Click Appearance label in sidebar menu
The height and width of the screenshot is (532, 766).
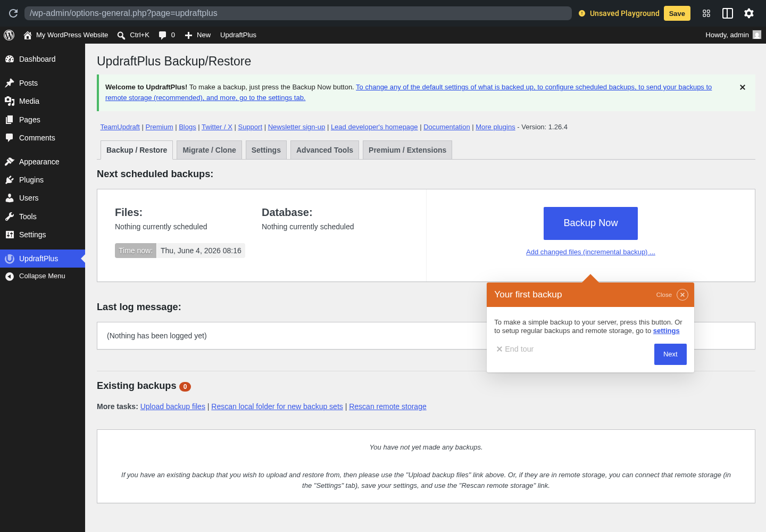point(39,162)
